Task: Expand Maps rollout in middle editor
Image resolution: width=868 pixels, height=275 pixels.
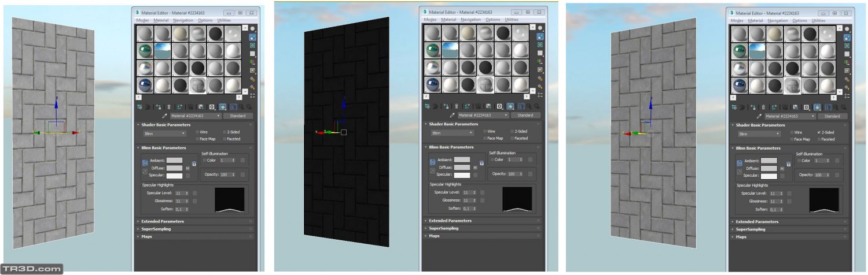Action: click(434, 236)
